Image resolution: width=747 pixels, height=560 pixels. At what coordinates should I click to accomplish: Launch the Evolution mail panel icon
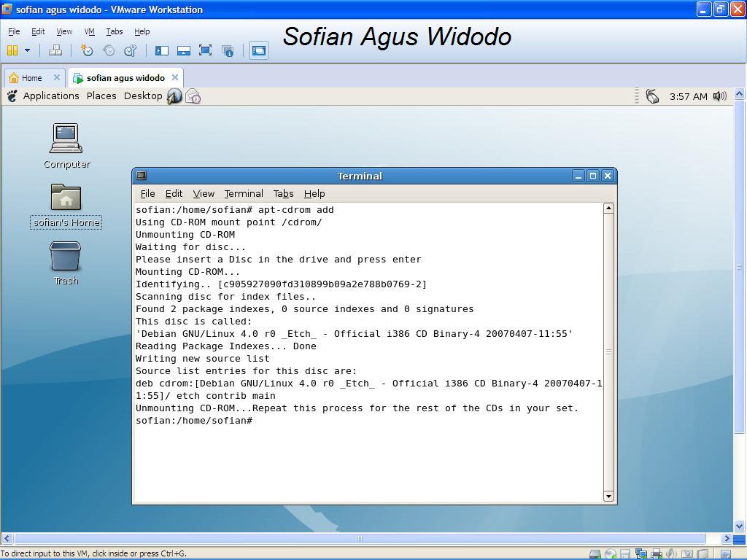pos(193,96)
